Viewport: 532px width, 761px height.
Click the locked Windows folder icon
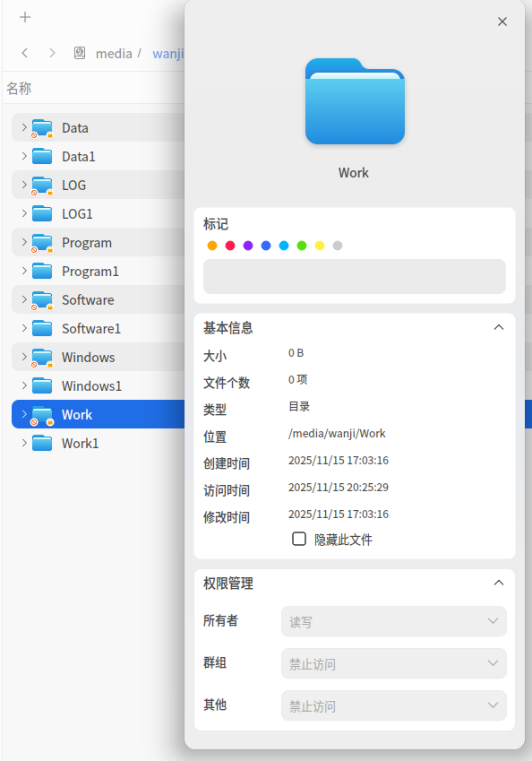(x=42, y=358)
